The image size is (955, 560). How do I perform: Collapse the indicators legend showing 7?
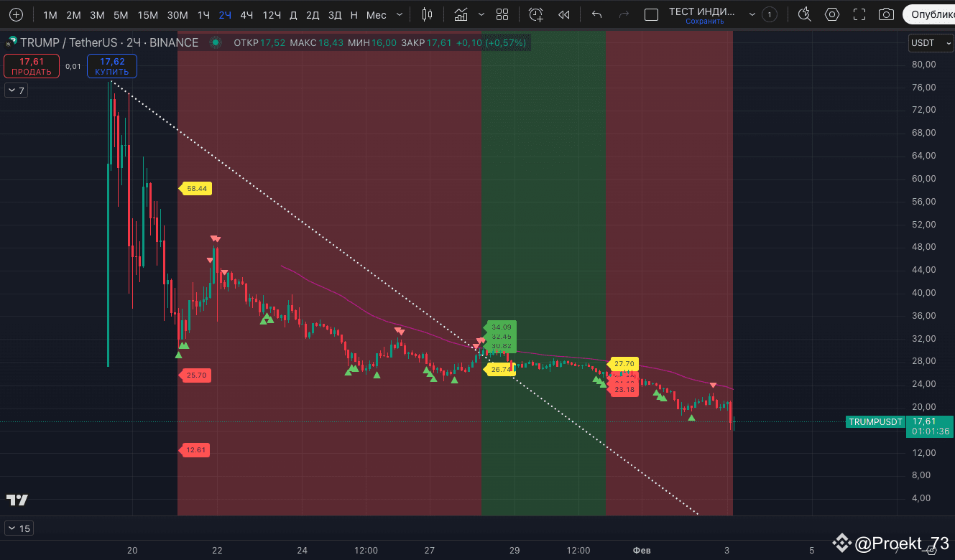[16, 90]
